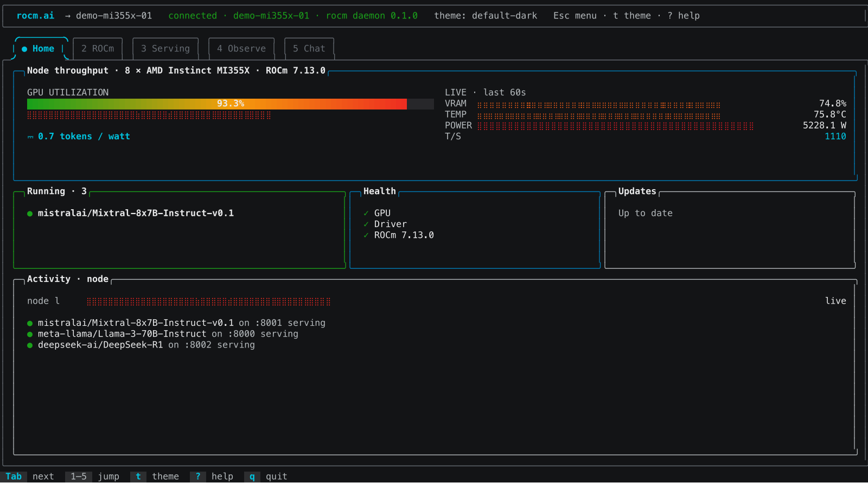The image size is (868, 483).
Task: Open the 2 ROCm tab
Action: click(x=98, y=49)
